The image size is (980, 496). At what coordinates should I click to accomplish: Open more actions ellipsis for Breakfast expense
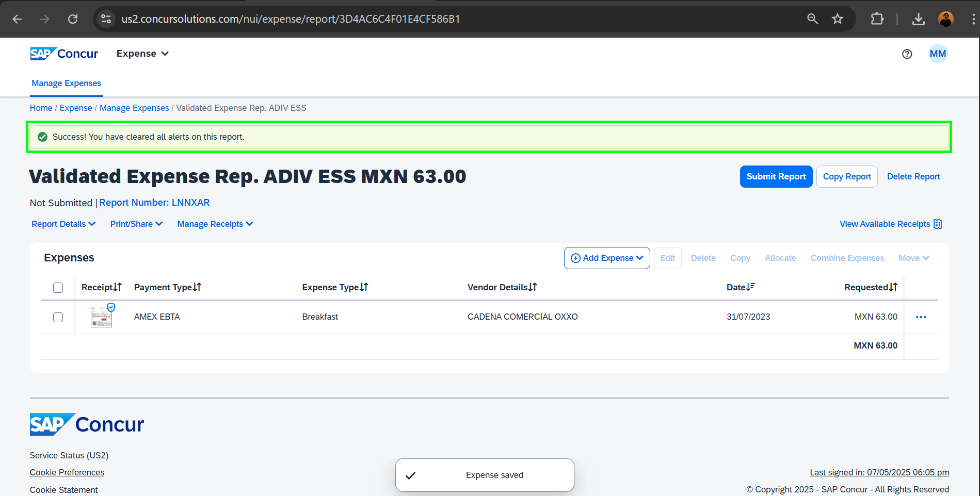point(921,317)
